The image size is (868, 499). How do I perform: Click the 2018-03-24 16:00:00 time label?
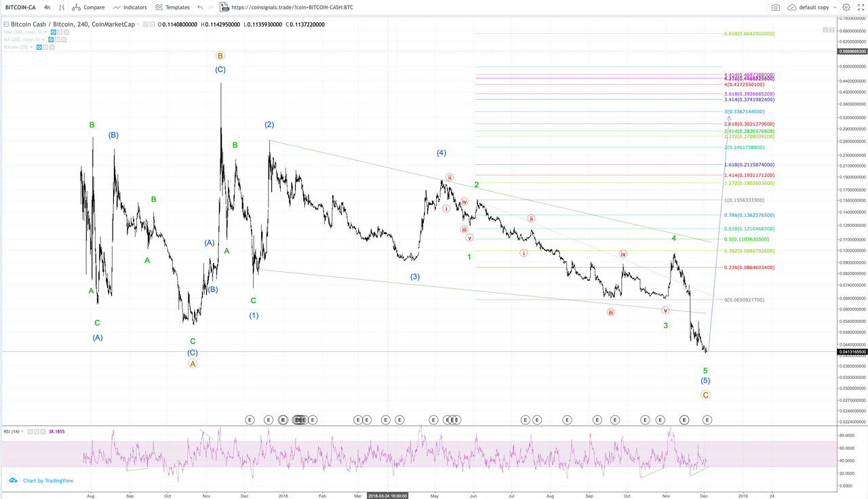pyautogui.click(x=387, y=496)
